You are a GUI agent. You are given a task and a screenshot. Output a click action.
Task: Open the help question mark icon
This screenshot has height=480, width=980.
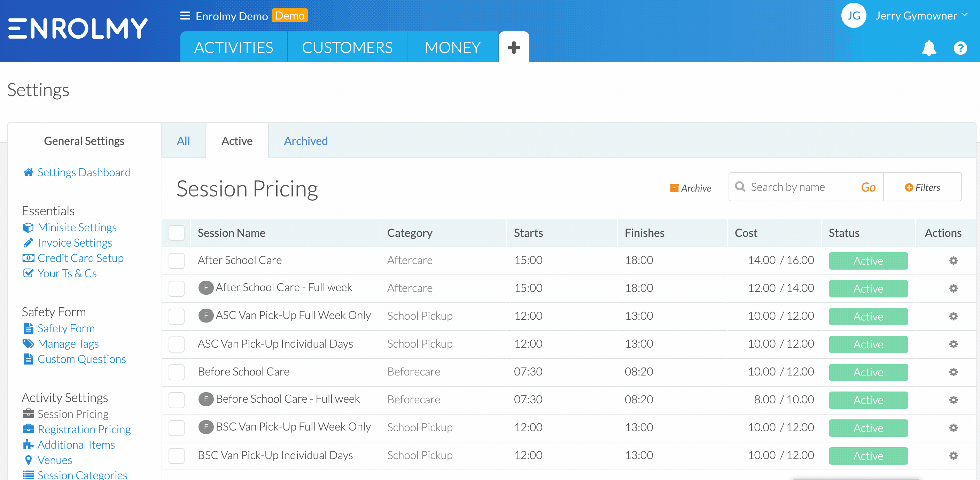[960, 48]
